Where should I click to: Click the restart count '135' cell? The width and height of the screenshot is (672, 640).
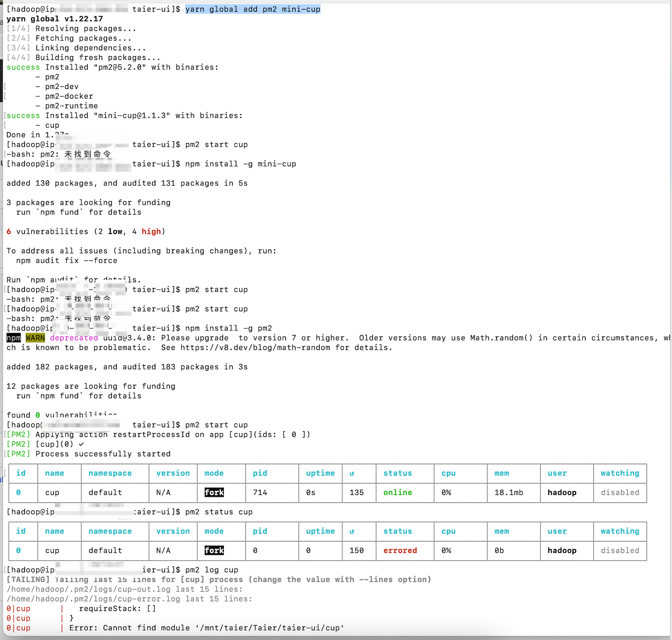click(357, 493)
